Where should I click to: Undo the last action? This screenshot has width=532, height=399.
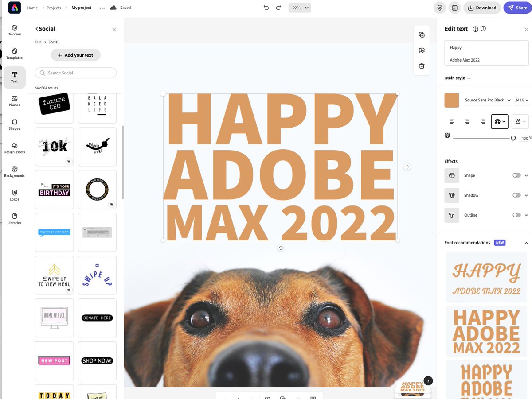266,8
